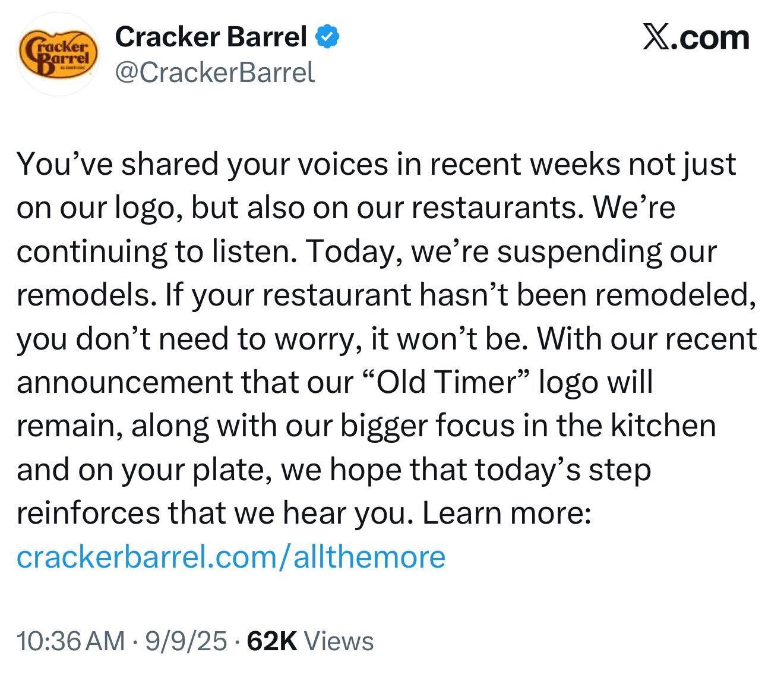
Task: Click the "suspending our" phrase in the post
Action: (x=607, y=251)
